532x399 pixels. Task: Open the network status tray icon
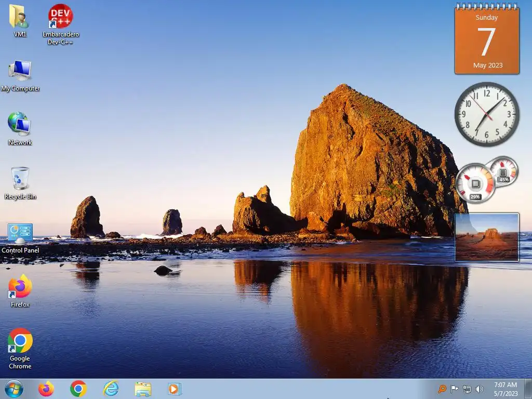coord(467,389)
